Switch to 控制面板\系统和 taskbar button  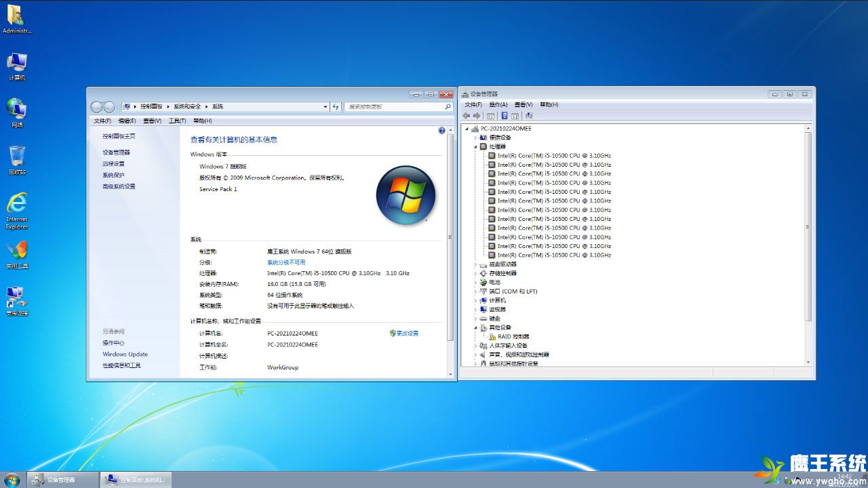(136, 480)
